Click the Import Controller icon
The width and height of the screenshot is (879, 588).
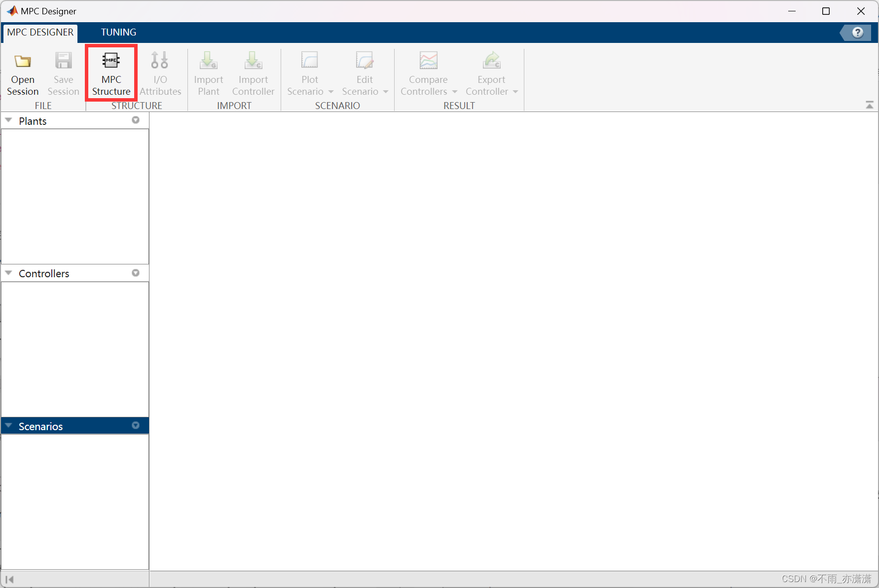pos(253,61)
